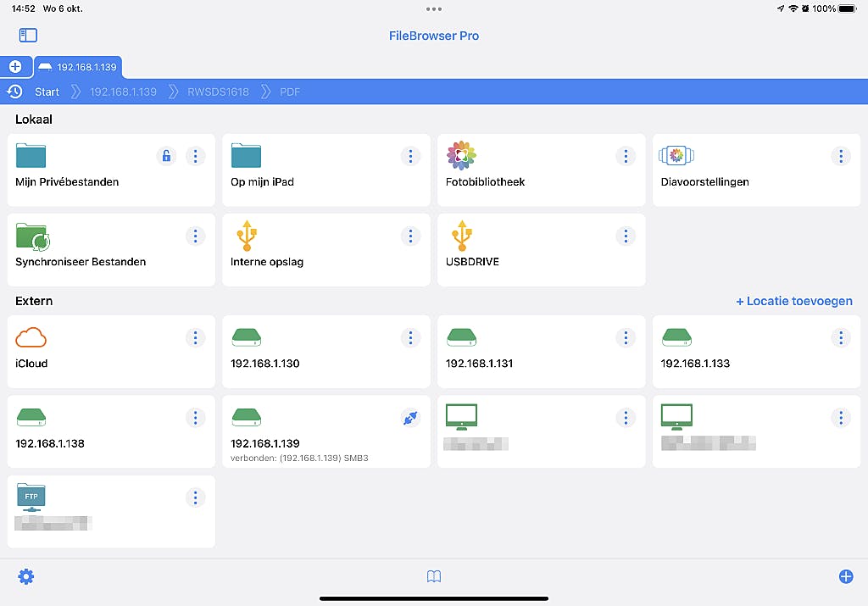Open options menu for 192.168.1.133

(x=841, y=337)
